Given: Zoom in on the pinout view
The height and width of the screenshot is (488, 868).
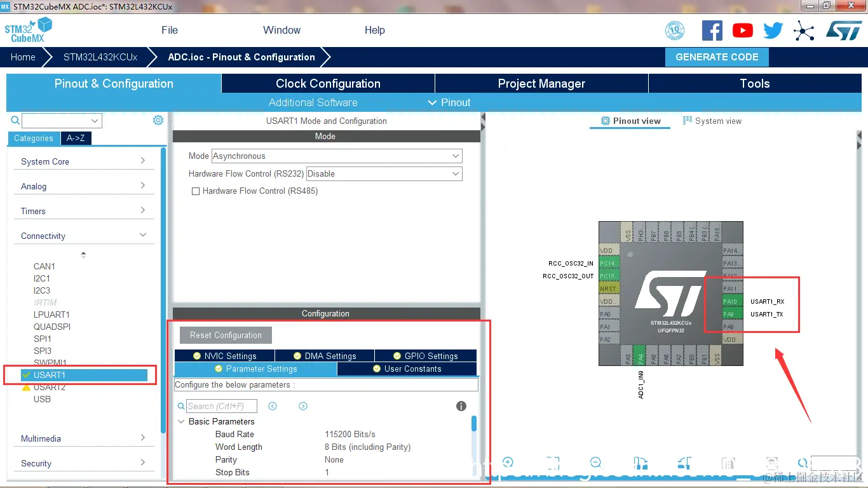Looking at the screenshot, I should pyautogui.click(x=508, y=463).
